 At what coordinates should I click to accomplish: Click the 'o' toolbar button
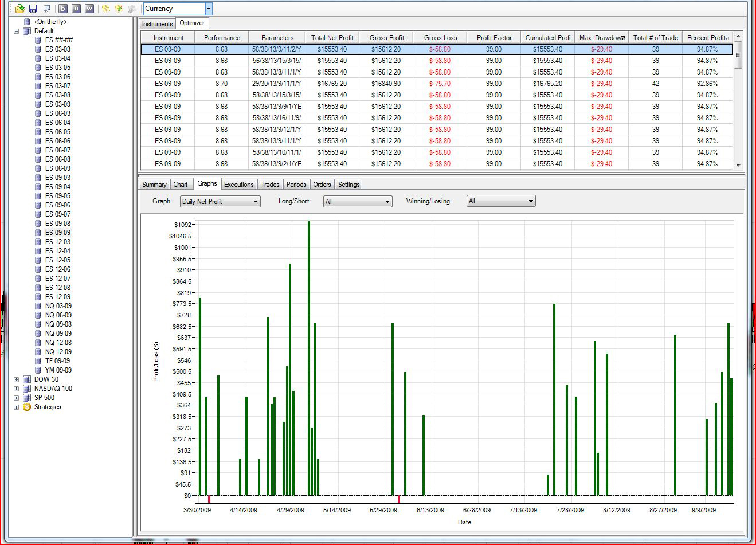(76, 9)
